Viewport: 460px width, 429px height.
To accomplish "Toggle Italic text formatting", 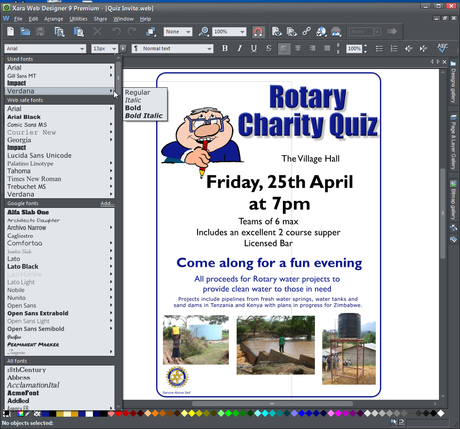I will click(239, 49).
